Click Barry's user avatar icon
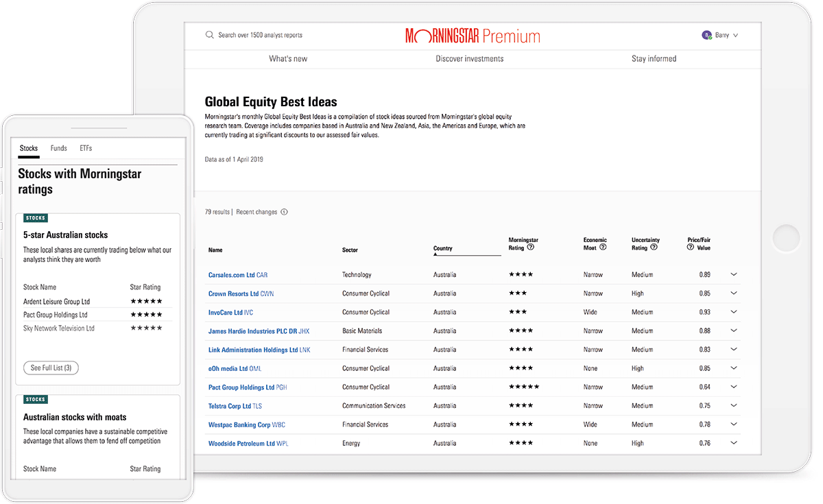823x504 pixels. [x=706, y=35]
